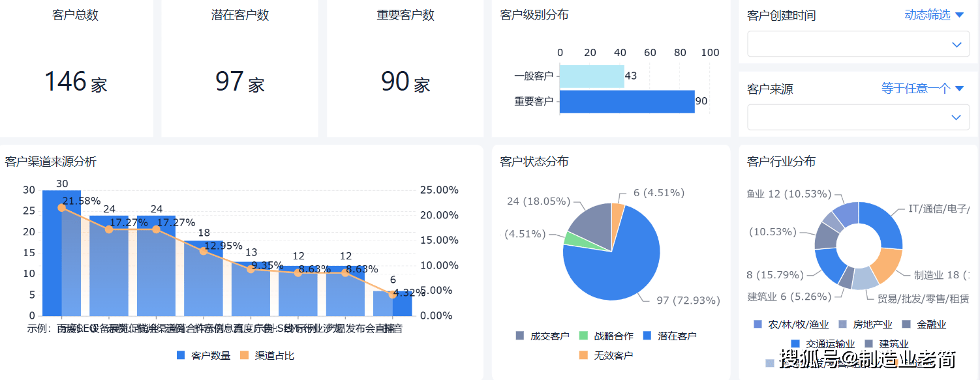Click the 客户渠道来源分析 chart title
The height and width of the screenshot is (380, 980).
pos(51,161)
